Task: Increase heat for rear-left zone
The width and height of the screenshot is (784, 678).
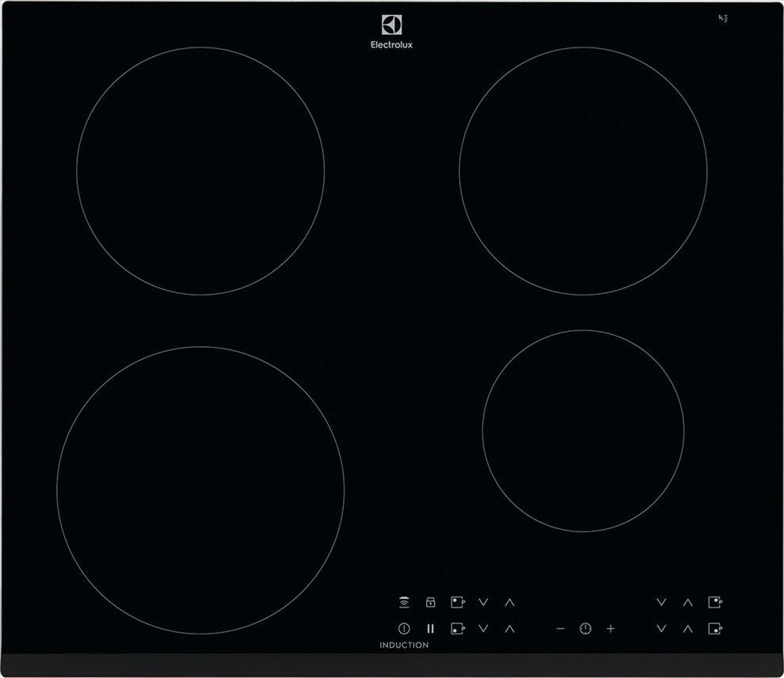Action: point(509,603)
